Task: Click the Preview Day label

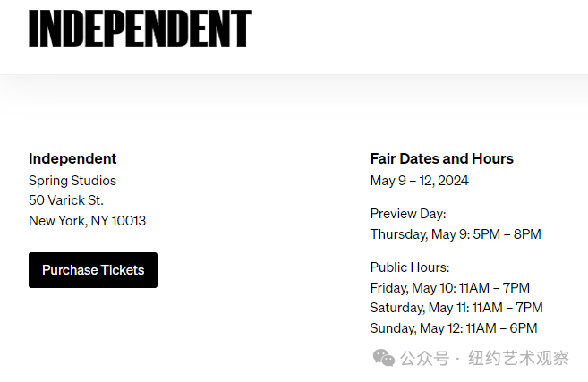Action: click(x=407, y=214)
